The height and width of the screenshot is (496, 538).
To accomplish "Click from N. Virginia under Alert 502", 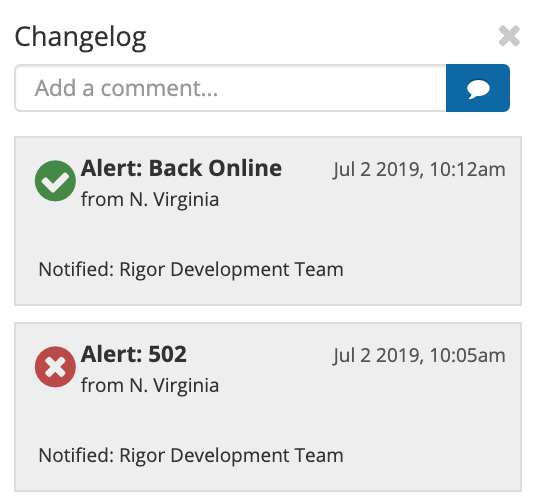I will (x=150, y=385).
